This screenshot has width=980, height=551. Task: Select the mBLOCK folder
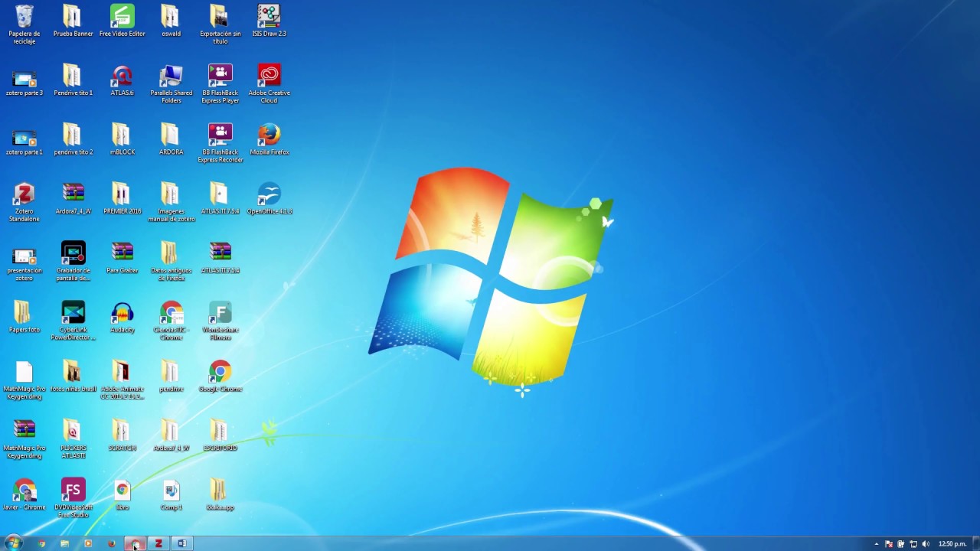tap(122, 140)
